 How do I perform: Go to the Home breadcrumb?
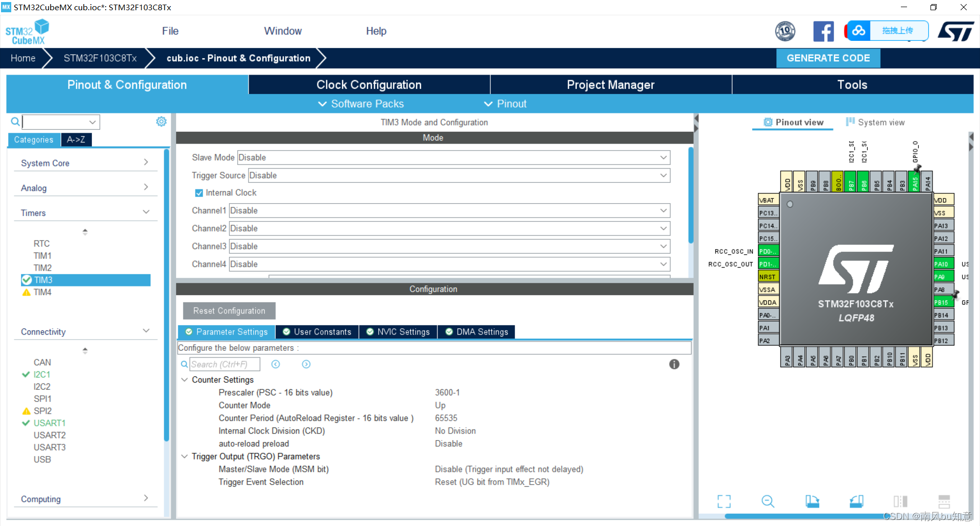pos(23,58)
